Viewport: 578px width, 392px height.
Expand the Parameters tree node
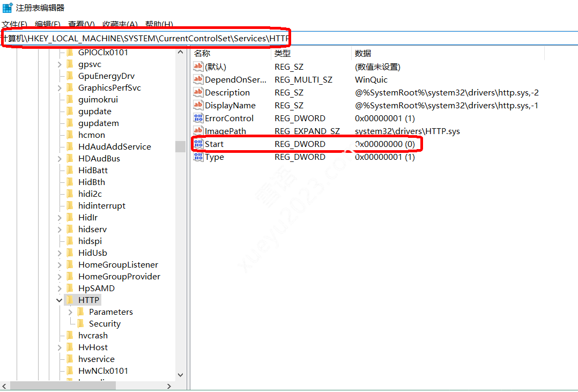coord(70,312)
